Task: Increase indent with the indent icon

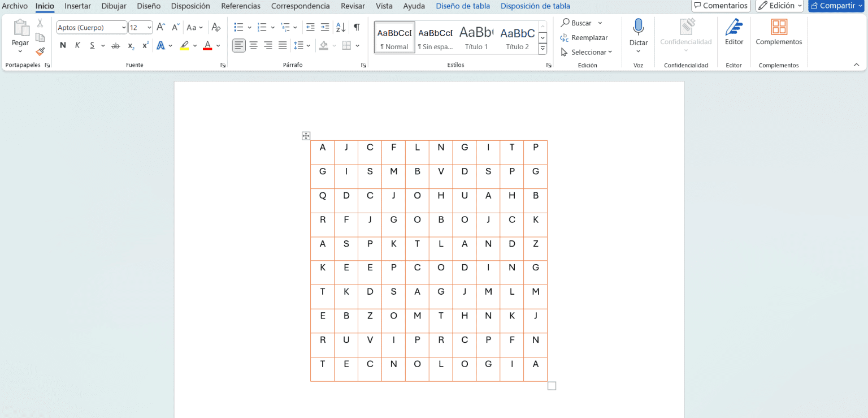Action: coord(324,27)
